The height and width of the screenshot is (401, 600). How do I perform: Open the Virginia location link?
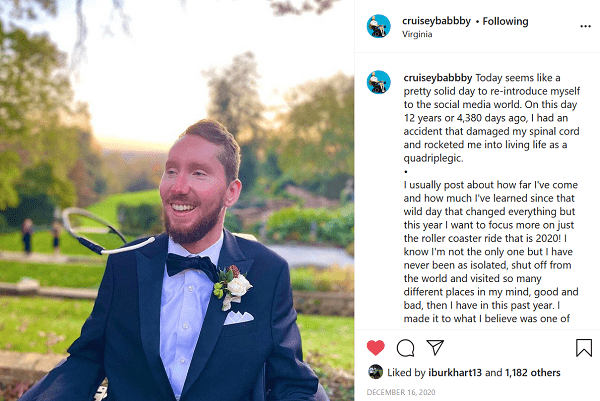pyautogui.click(x=417, y=34)
